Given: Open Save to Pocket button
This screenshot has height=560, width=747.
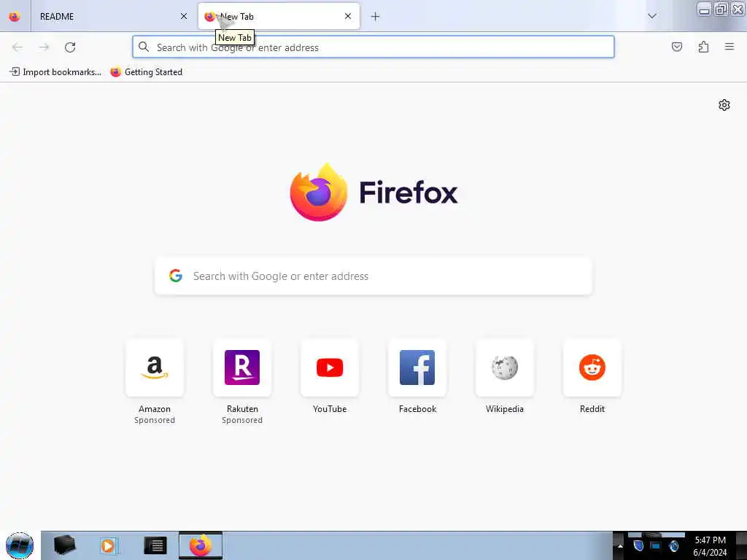Looking at the screenshot, I should tap(677, 47).
